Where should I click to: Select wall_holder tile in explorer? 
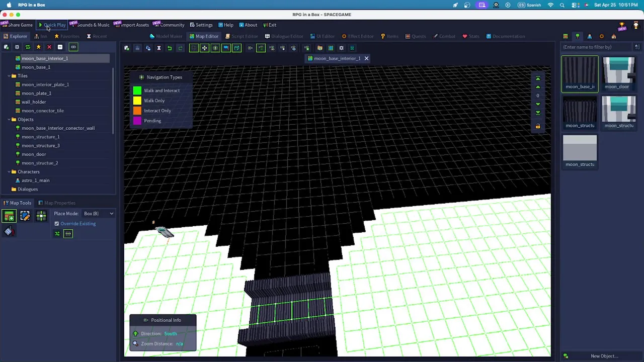point(33,102)
